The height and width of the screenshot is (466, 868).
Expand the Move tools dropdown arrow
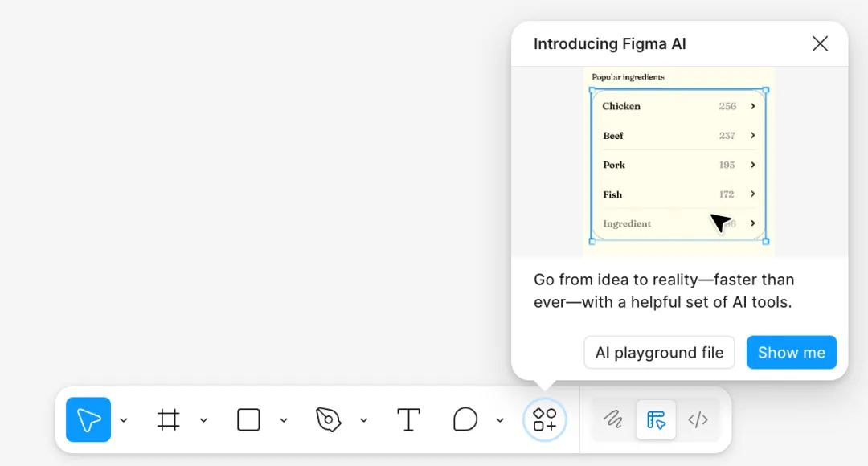124,420
